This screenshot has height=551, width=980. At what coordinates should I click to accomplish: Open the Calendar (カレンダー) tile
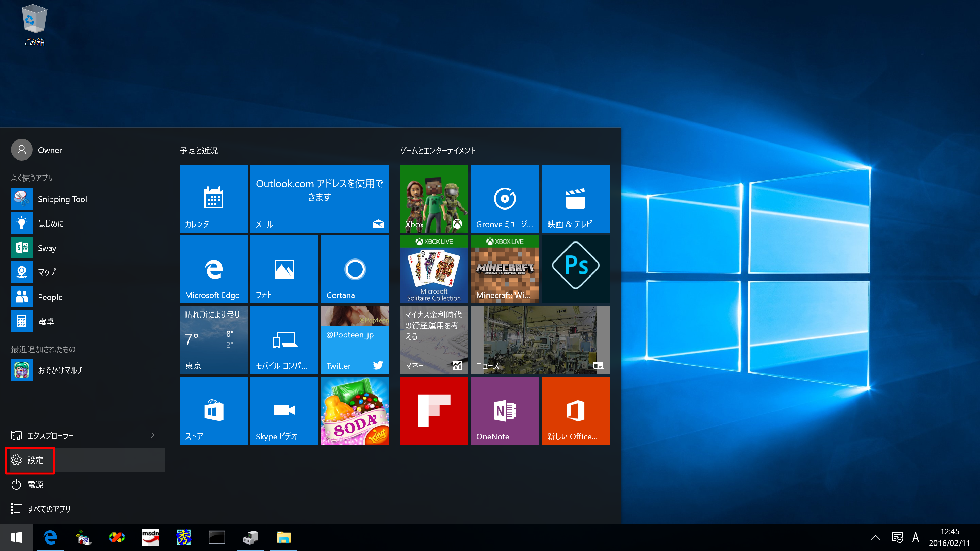pos(213,198)
